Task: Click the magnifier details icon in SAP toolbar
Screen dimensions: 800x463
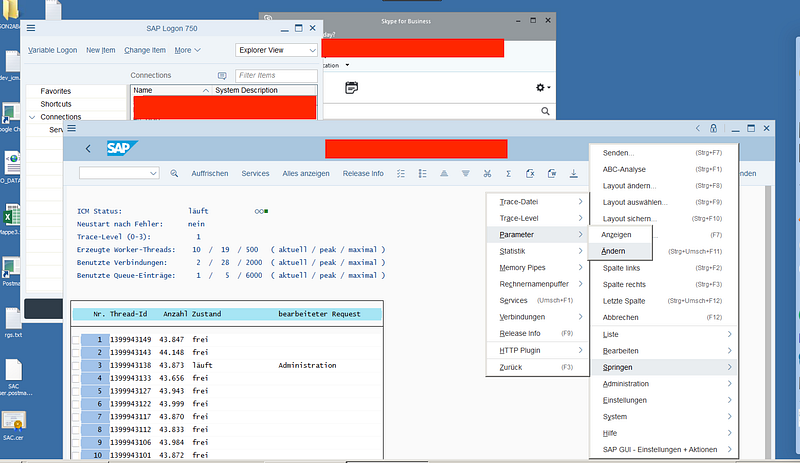Action: (x=174, y=174)
